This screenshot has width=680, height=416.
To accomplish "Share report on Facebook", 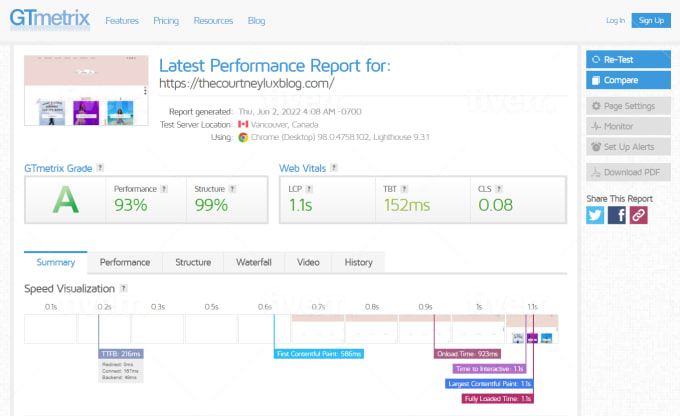I will tap(617, 215).
